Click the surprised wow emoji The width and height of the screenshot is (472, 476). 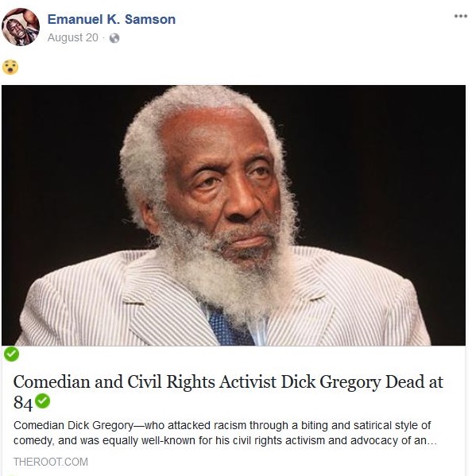tap(10, 67)
